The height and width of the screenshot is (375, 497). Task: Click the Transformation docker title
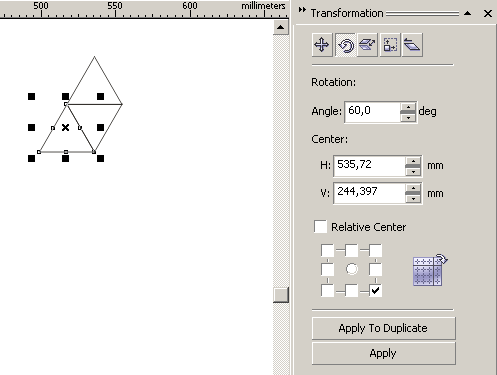(x=347, y=13)
